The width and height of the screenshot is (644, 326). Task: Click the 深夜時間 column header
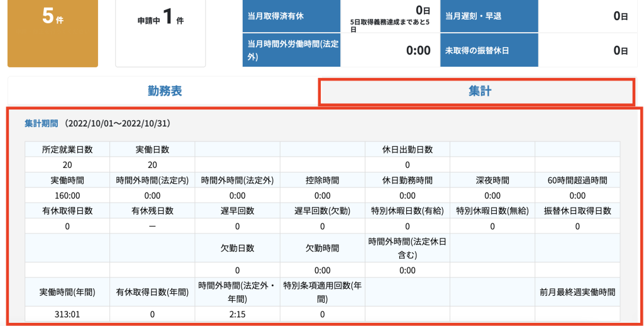pos(492,181)
